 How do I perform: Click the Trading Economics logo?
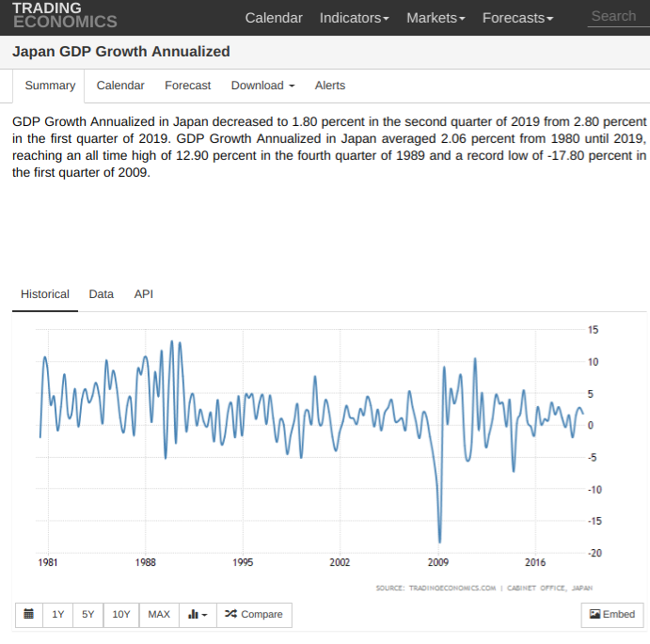(65, 15)
